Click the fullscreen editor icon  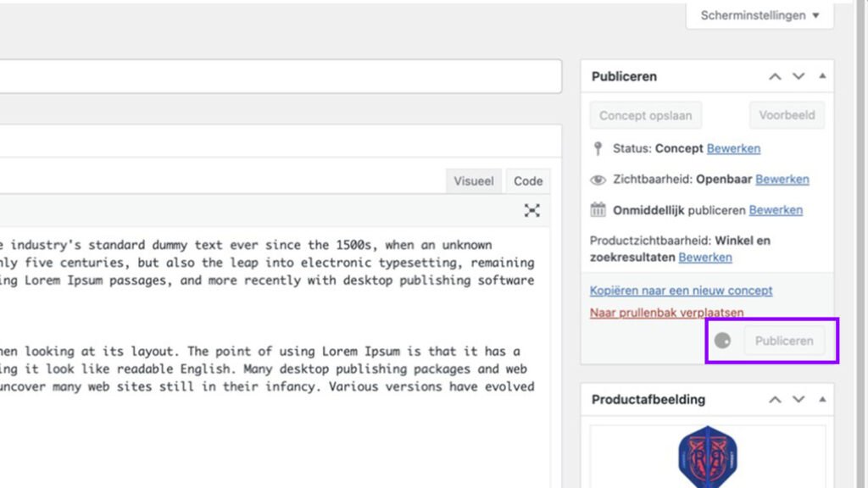(x=531, y=210)
